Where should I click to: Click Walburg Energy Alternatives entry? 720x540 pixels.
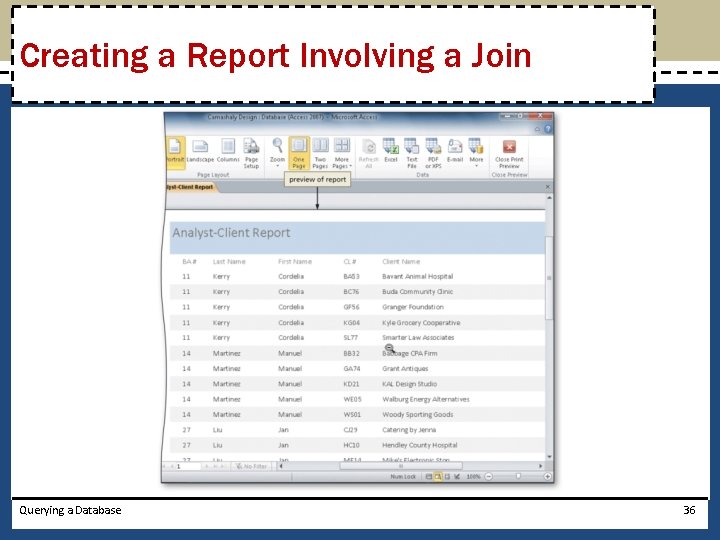tap(426, 399)
